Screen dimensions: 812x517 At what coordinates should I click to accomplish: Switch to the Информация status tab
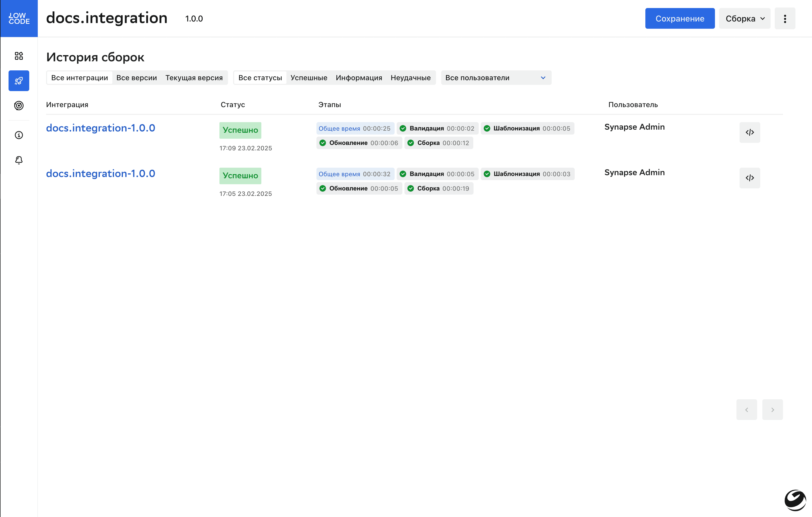(359, 78)
